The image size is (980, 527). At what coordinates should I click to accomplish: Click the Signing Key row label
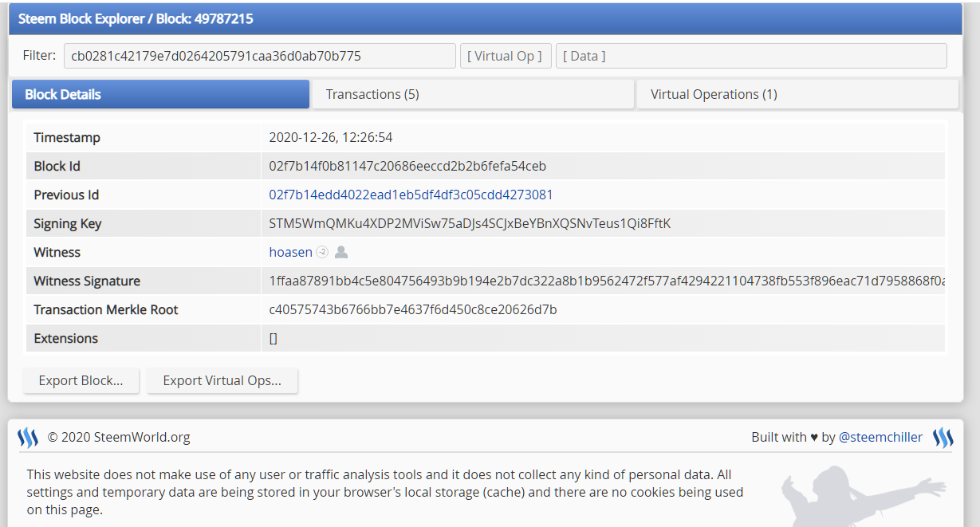point(68,224)
